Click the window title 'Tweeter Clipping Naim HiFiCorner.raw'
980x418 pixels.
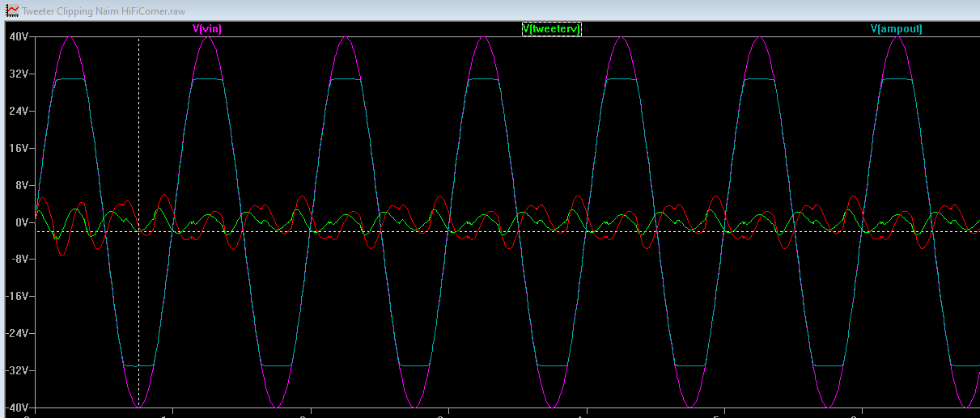click(x=102, y=11)
